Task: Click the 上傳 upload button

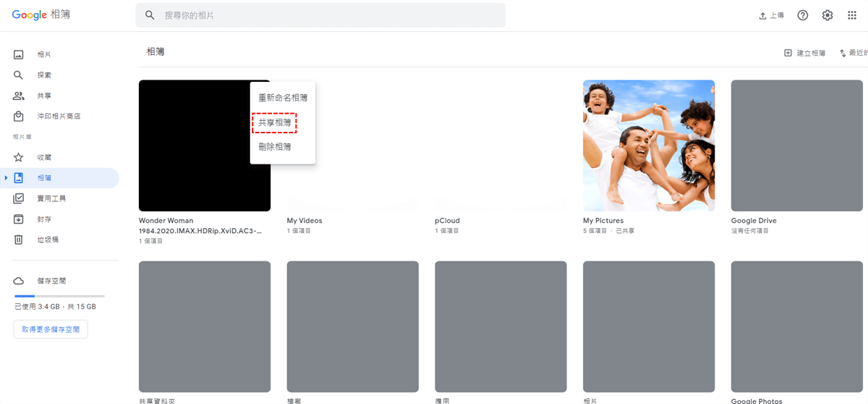Action: (771, 15)
